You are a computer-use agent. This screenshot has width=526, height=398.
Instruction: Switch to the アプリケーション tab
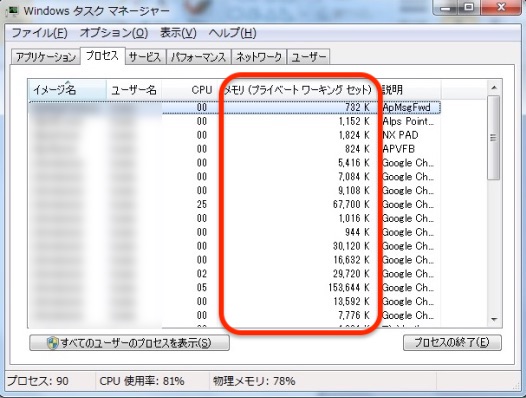point(46,57)
